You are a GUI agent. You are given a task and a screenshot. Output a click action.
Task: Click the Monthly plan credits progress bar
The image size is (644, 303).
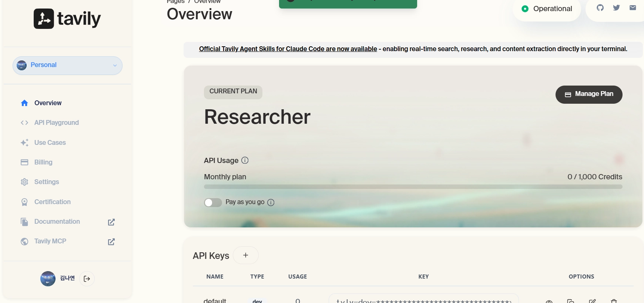pos(413,187)
